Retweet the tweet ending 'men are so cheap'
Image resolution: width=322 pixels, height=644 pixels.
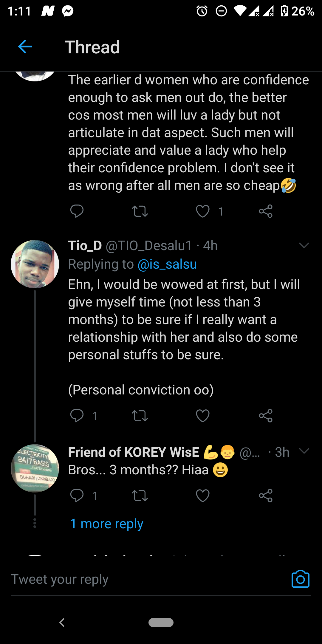(140, 211)
